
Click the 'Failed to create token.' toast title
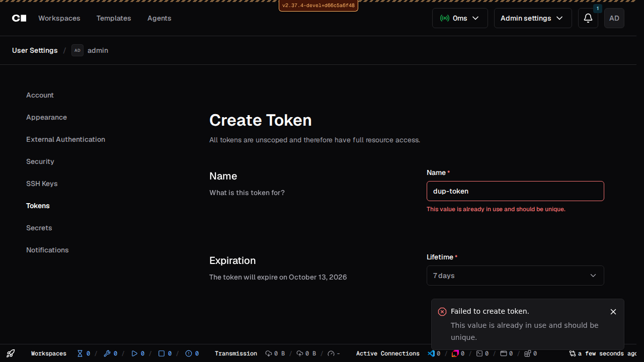click(490, 311)
